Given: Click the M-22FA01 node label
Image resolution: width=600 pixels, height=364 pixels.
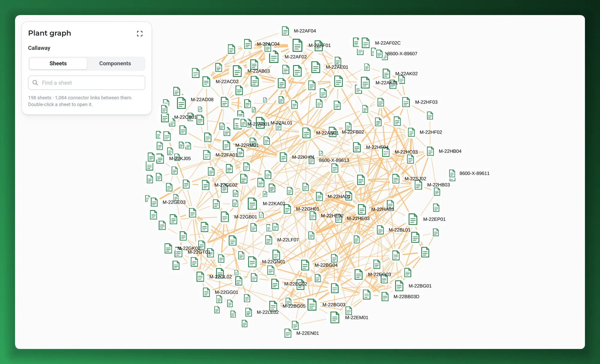Looking at the screenshot, I should click(x=226, y=155).
